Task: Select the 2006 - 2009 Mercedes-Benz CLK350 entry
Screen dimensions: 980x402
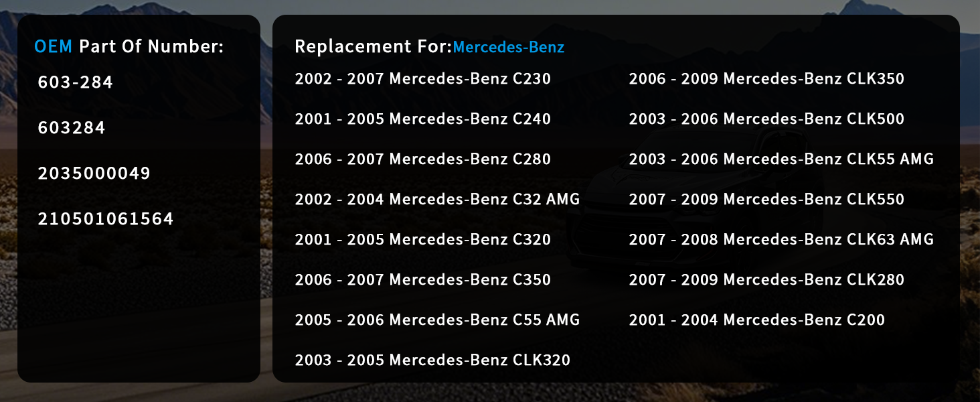Action: (x=766, y=79)
